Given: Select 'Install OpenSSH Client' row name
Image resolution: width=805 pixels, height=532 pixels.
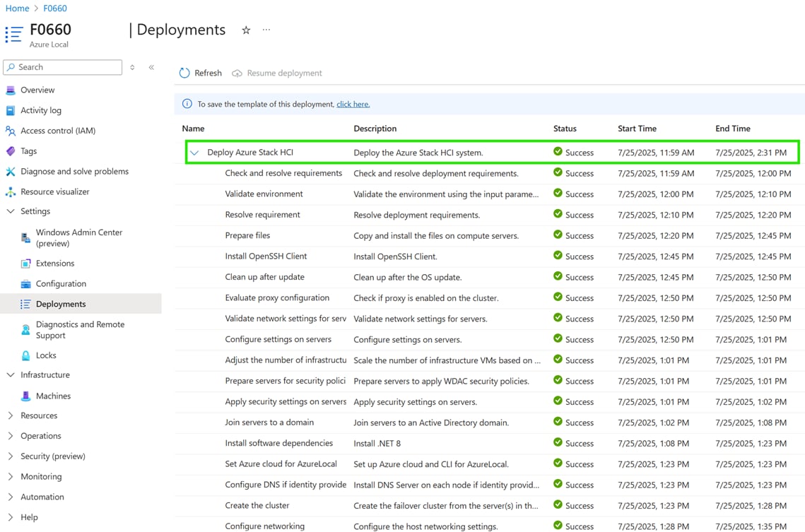Looking at the screenshot, I should point(266,256).
